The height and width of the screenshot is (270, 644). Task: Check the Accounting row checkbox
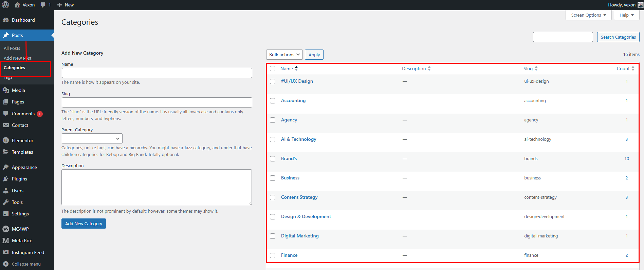point(273,101)
